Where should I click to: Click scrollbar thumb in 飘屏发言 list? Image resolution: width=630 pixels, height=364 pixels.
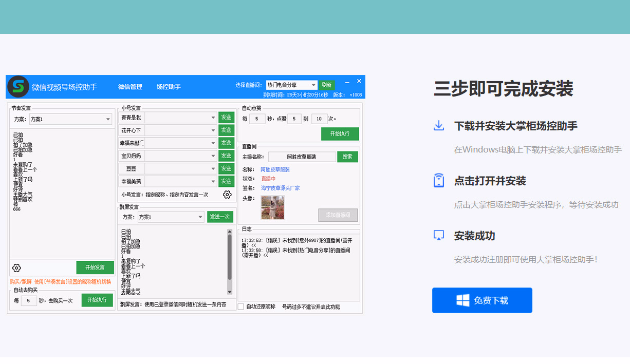[x=230, y=258]
